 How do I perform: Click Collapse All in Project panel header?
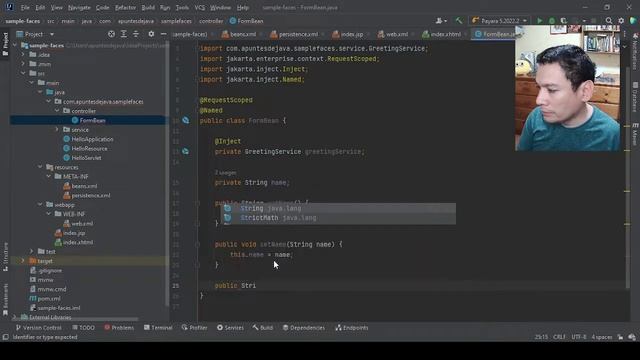click(136, 34)
